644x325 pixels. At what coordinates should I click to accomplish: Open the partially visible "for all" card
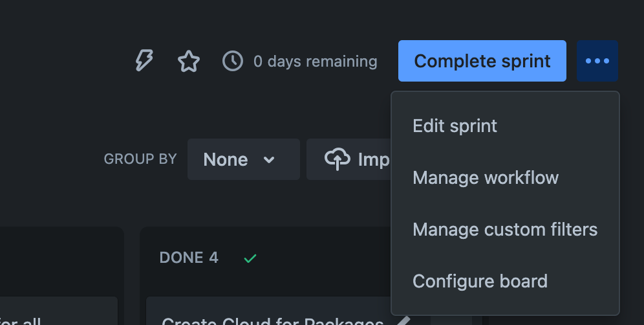(x=59, y=311)
